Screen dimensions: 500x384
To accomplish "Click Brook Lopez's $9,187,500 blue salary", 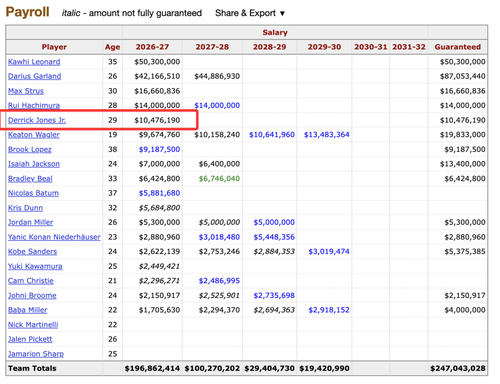I will [x=159, y=149].
